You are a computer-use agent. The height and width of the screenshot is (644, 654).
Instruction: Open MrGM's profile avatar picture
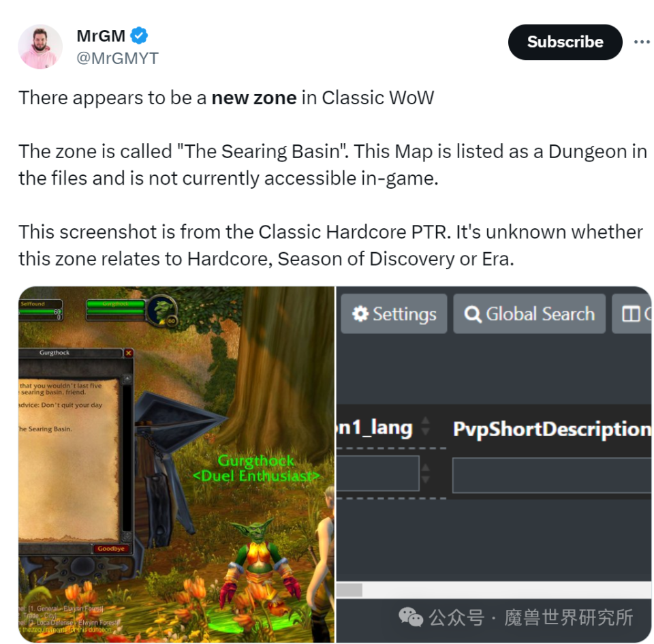coord(40,46)
